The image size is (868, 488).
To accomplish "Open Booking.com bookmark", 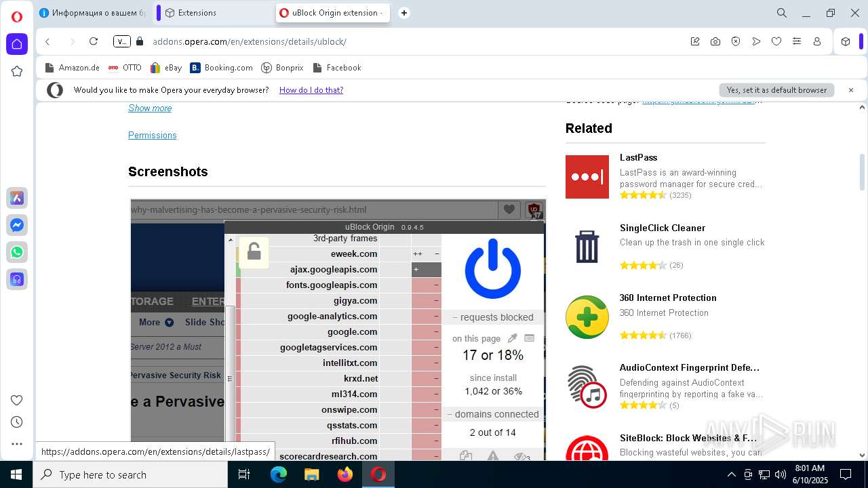I will point(221,68).
